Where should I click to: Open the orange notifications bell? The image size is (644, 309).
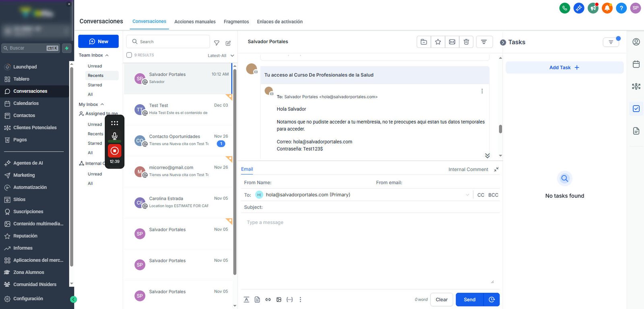pos(607,8)
